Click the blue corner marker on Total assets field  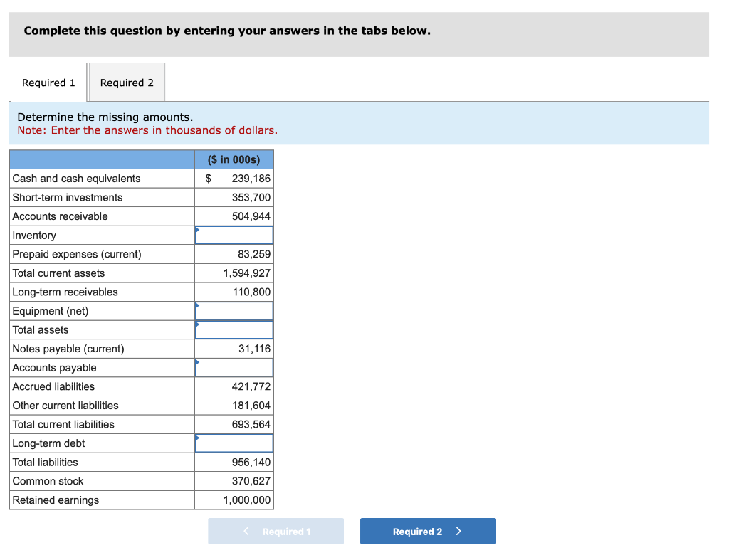coord(198,324)
